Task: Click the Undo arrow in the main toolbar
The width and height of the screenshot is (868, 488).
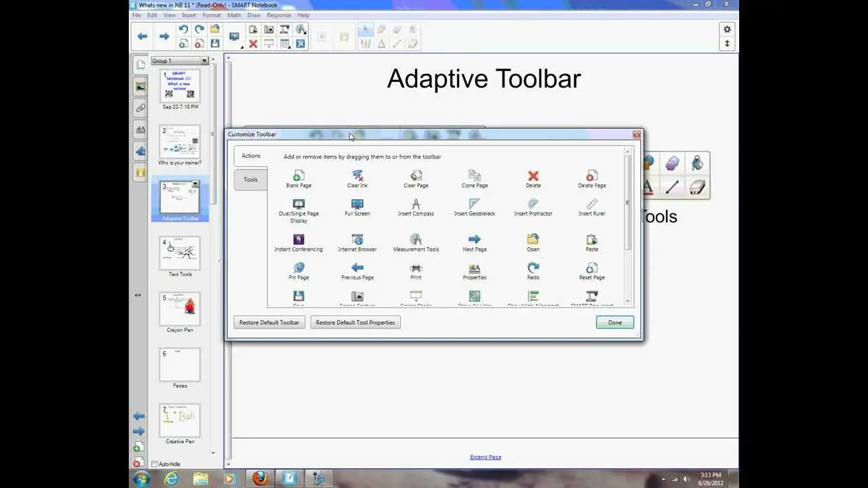Action: pyautogui.click(x=183, y=29)
